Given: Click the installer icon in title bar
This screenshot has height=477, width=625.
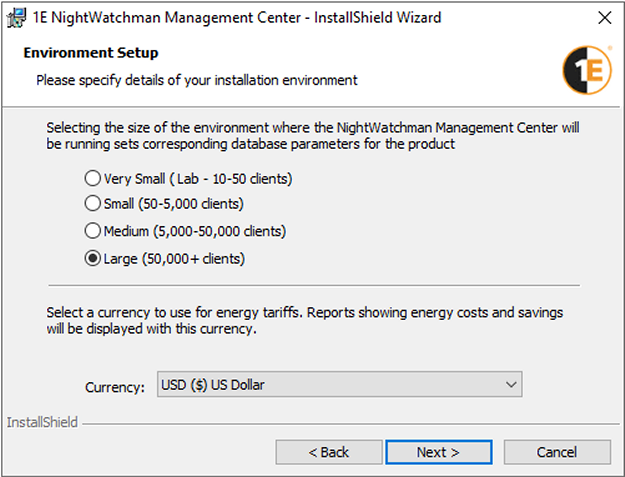Looking at the screenshot, I should [x=15, y=18].
